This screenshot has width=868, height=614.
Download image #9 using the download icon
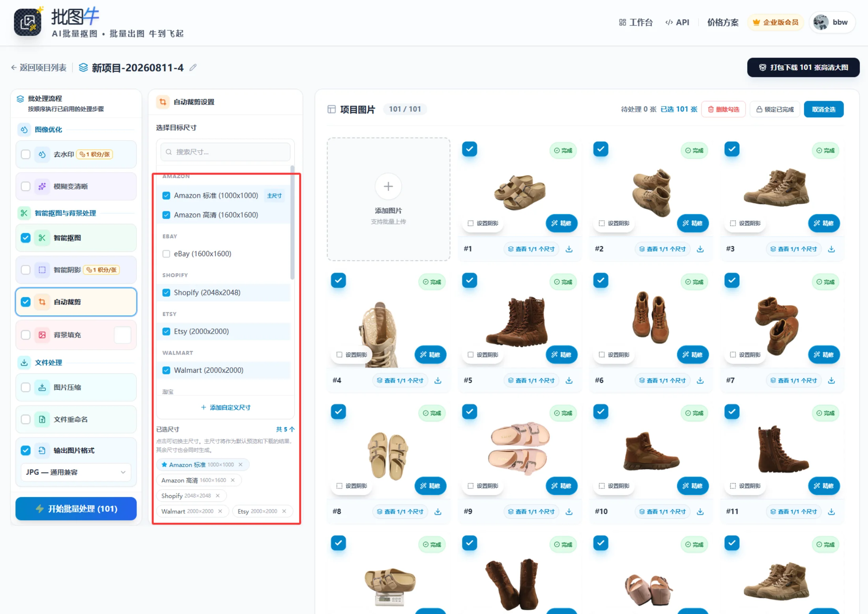569,512
